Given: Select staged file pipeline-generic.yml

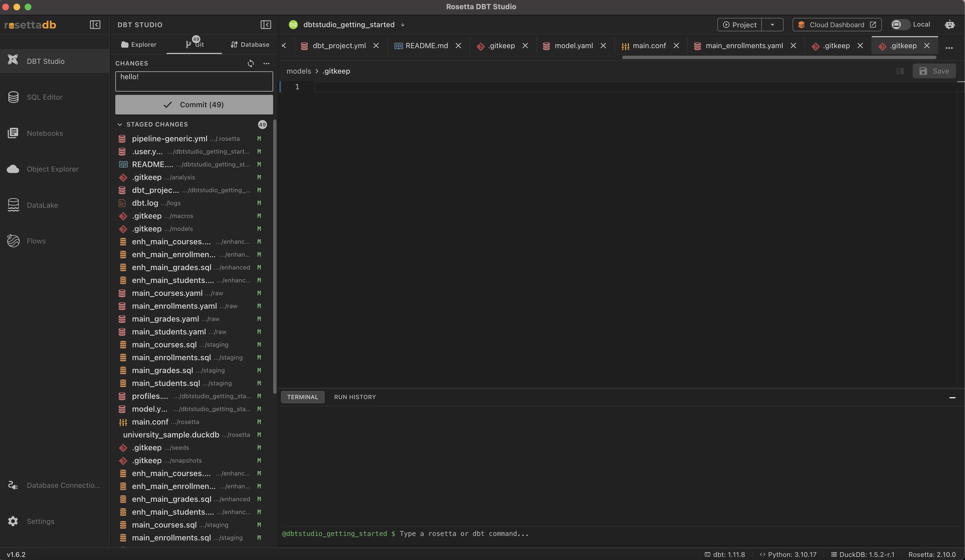Looking at the screenshot, I should click(x=191, y=139).
